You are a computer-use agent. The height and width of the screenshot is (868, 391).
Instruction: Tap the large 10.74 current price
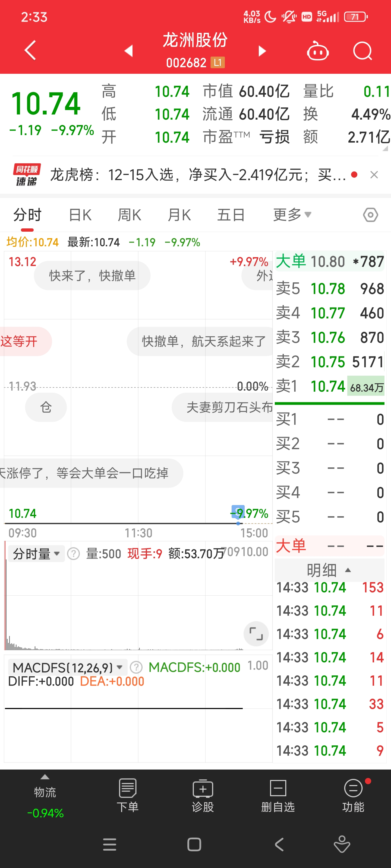(46, 103)
